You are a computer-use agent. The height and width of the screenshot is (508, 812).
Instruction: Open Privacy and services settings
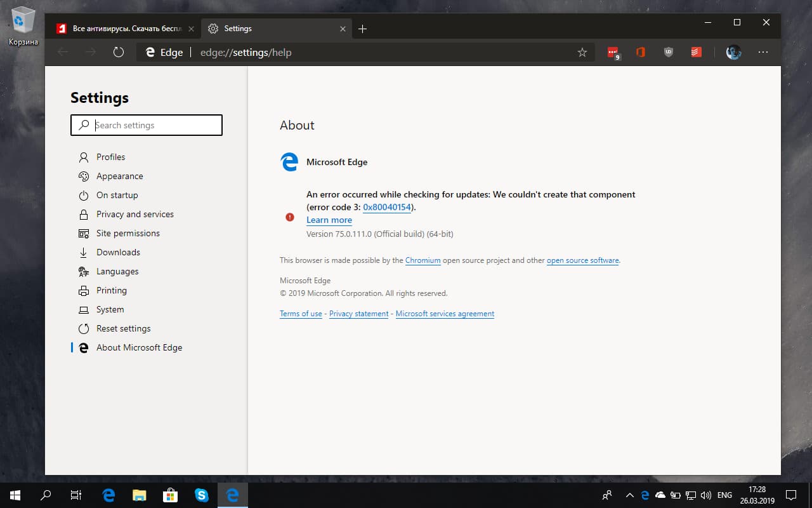click(135, 214)
